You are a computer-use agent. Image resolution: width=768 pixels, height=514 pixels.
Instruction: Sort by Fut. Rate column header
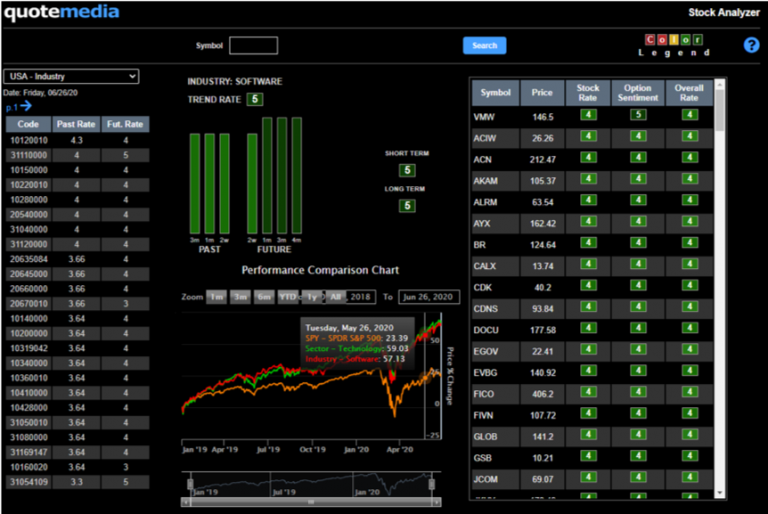[x=125, y=124]
